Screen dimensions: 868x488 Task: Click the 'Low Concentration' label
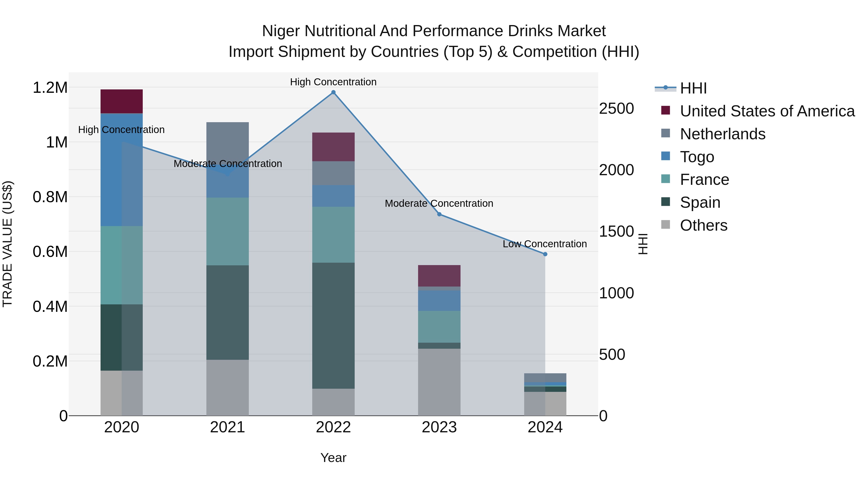pos(545,244)
